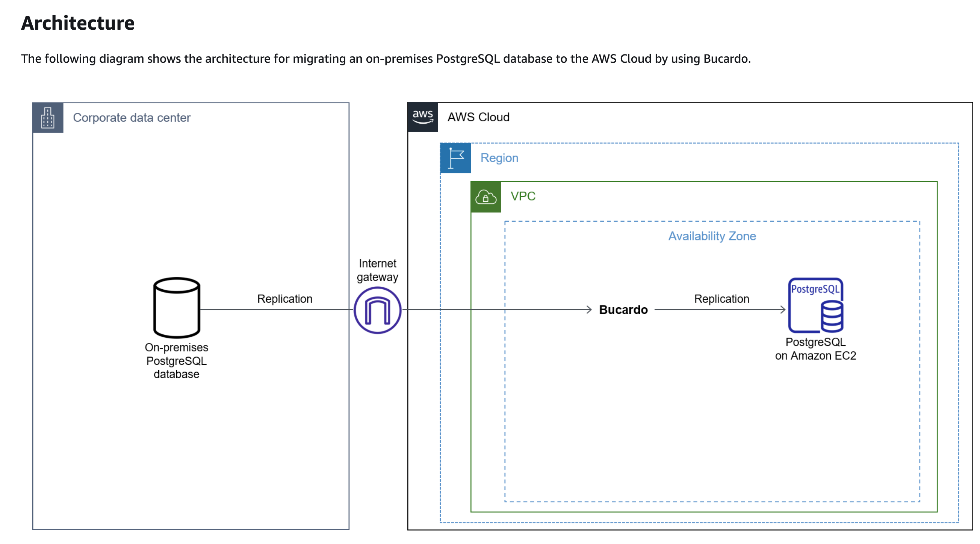The height and width of the screenshot is (544, 980).
Task: Click the Availability Zone label
Action: pos(712,236)
